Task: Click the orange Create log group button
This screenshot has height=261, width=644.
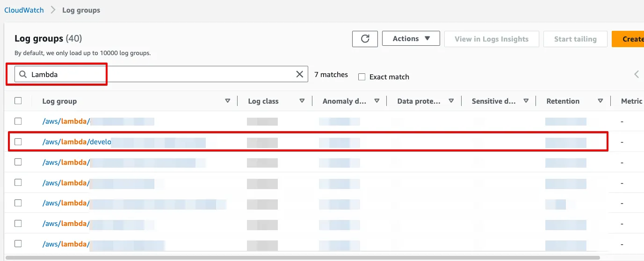Action: (x=628, y=39)
